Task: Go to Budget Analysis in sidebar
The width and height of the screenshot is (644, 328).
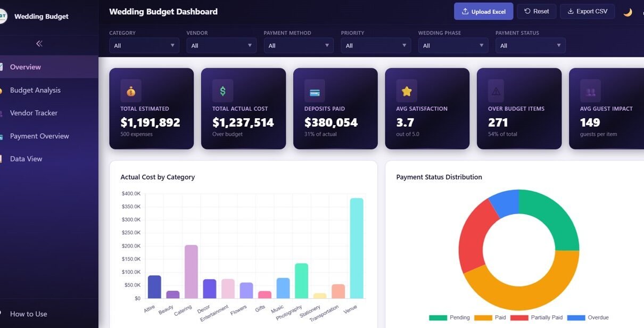Action: 35,90
